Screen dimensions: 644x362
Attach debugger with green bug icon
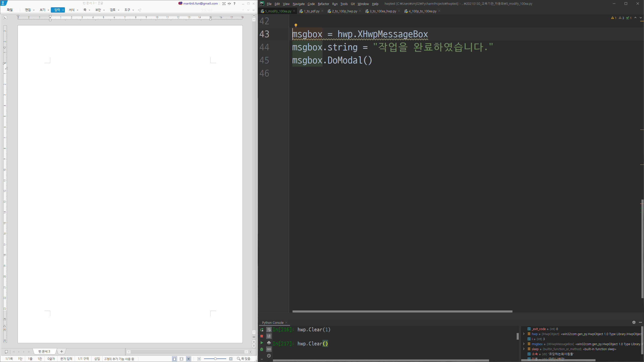tap(262, 349)
